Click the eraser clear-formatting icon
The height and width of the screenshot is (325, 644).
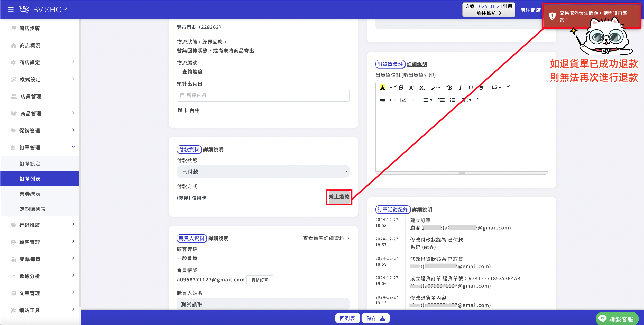[481, 87]
